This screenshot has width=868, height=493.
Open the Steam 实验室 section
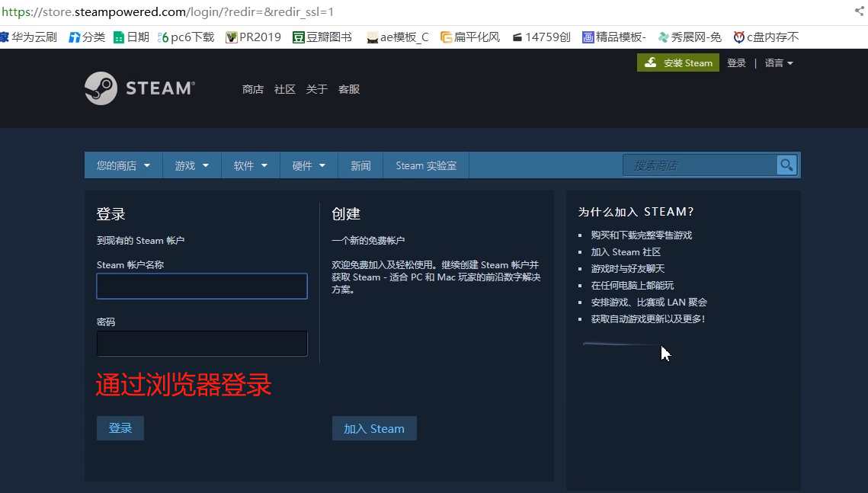pos(425,165)
